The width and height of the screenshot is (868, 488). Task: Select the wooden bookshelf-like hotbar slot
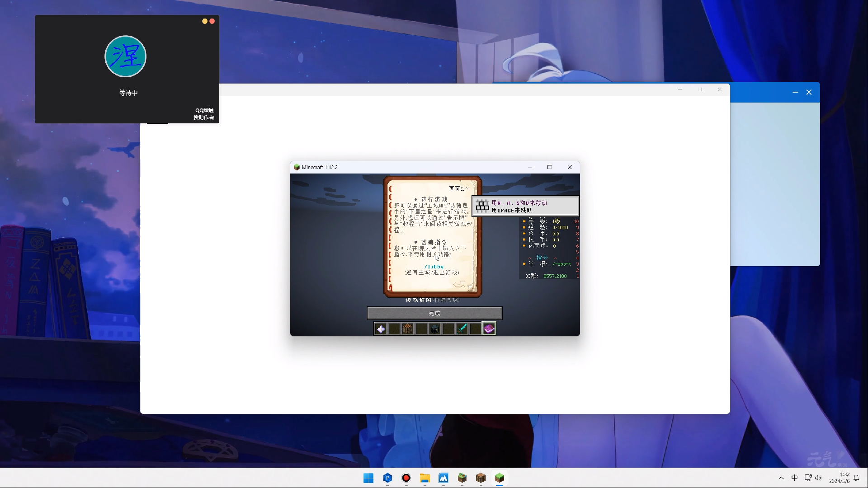point(408,329)
